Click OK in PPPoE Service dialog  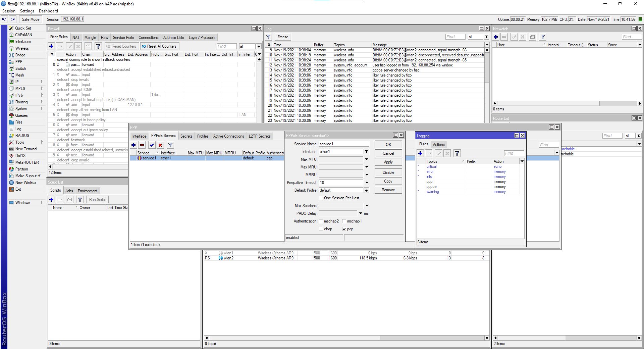(388, 145)
